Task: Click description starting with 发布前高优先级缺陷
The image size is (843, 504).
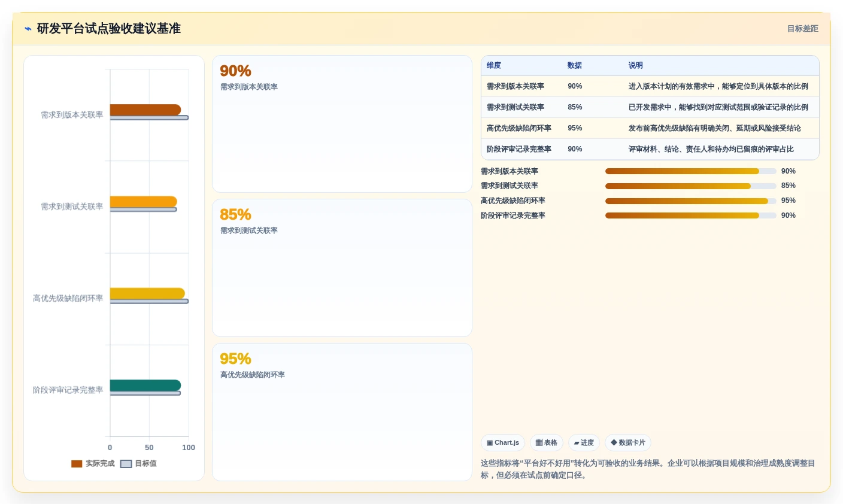Action: [715, 128]
